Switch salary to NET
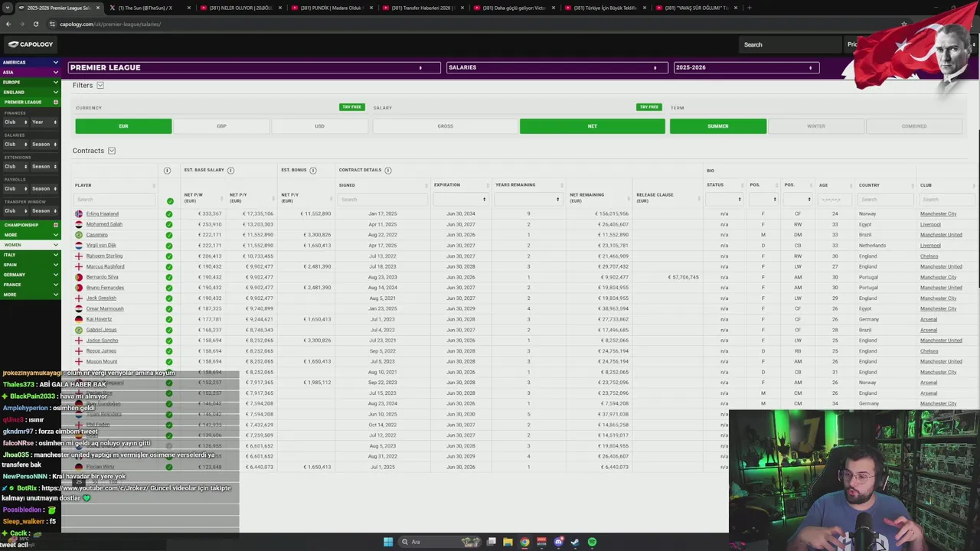The width and height of the screenshot is (980, 551). click(x=592, y=126)
